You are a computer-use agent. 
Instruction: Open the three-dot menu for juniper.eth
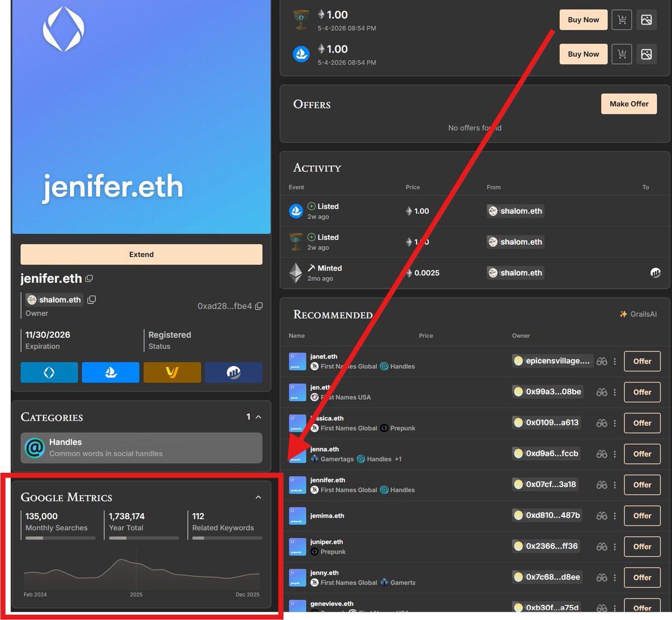pos(614,547)
